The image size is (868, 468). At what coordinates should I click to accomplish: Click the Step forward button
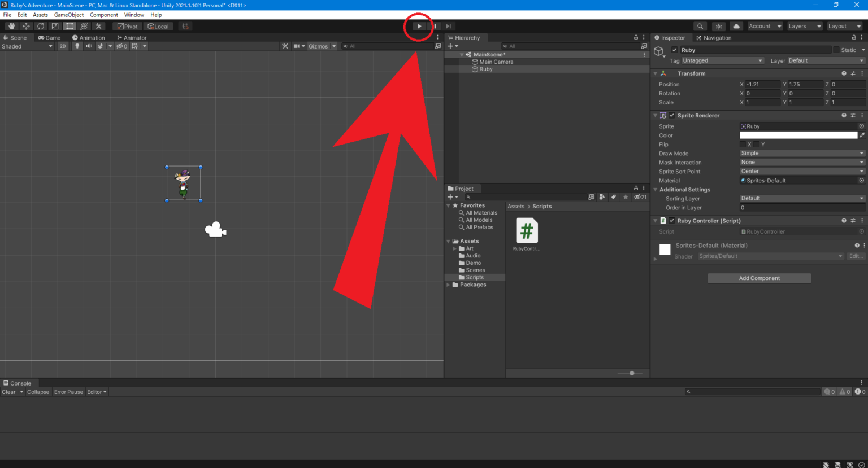448,27
